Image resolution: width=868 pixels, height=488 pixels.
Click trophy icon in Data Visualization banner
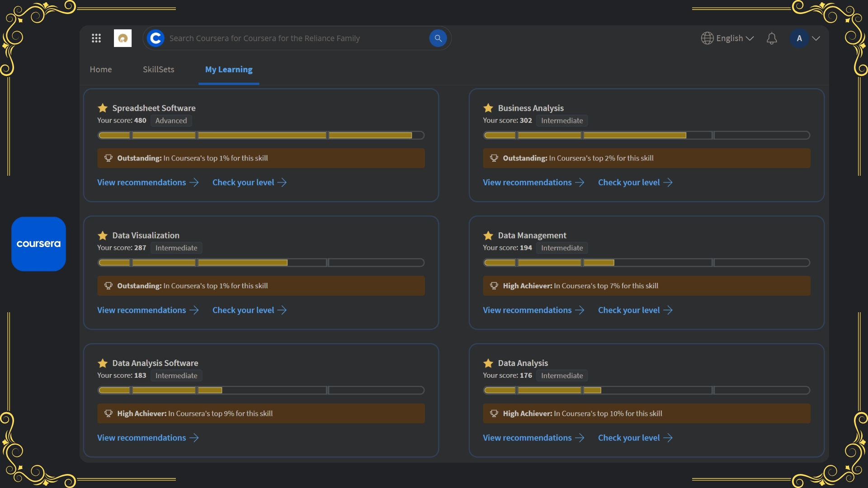point(108,286)
